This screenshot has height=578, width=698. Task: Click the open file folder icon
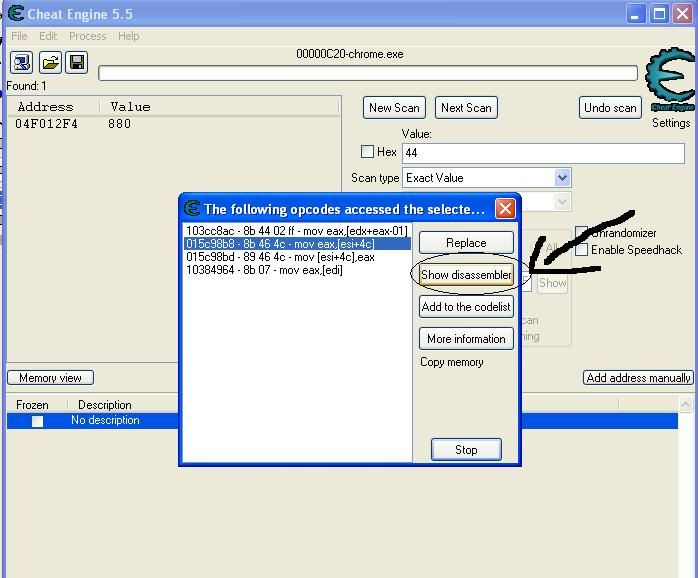tap(50, 62)
